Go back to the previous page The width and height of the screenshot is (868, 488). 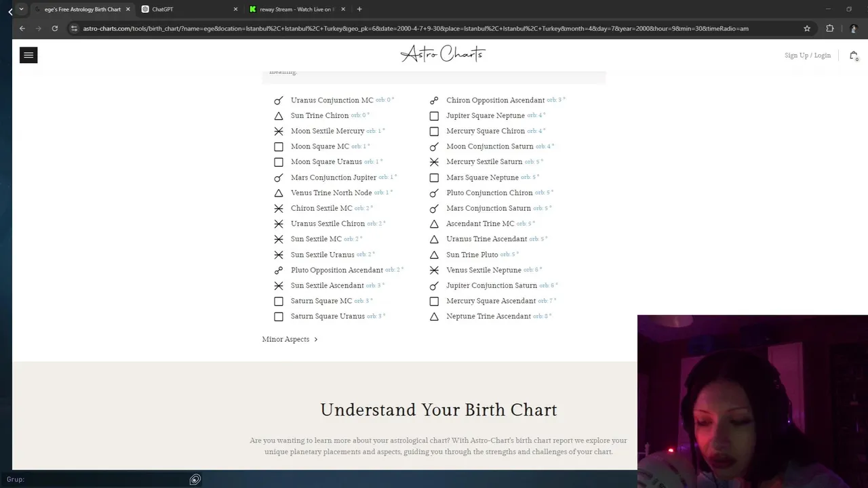click(22, 28)
